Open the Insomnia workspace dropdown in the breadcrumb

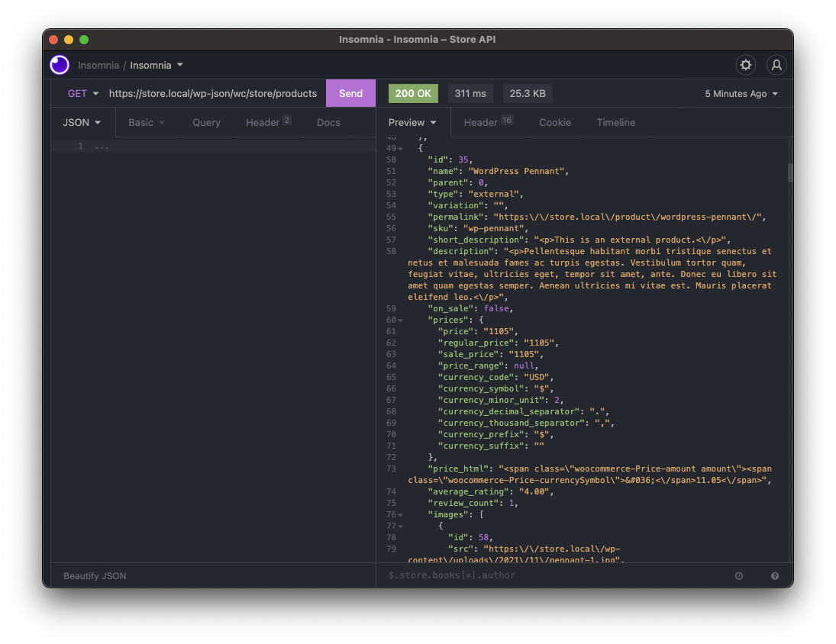pos(157,65)
